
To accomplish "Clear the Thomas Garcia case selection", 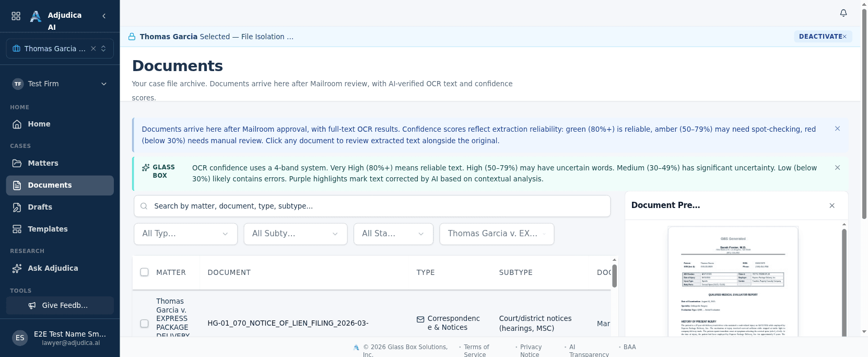I will [x=93, y=49].
